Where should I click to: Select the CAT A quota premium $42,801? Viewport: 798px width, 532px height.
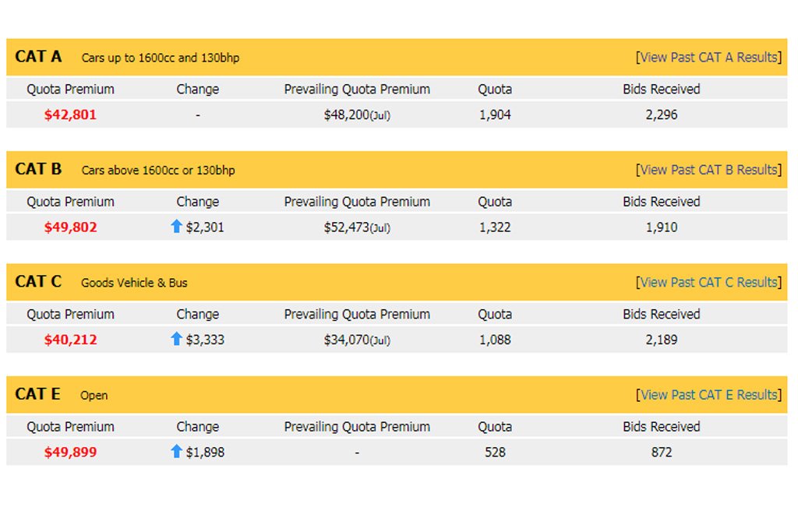[70, 115]
